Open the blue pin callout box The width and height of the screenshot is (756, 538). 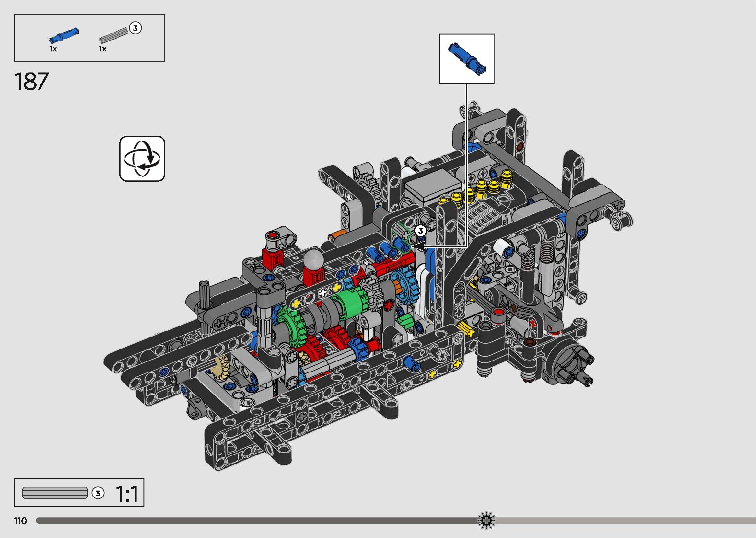pyautogui.click(x=467, y=59)
